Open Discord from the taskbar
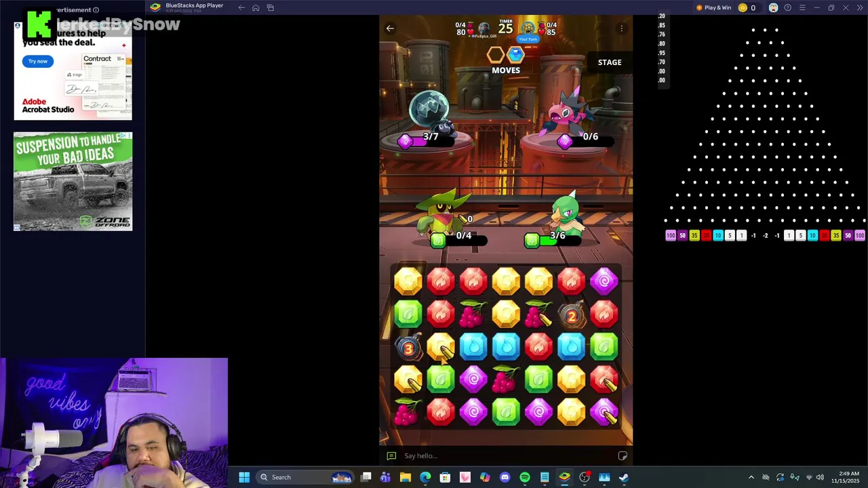868x488 pixels. [505, 477]
